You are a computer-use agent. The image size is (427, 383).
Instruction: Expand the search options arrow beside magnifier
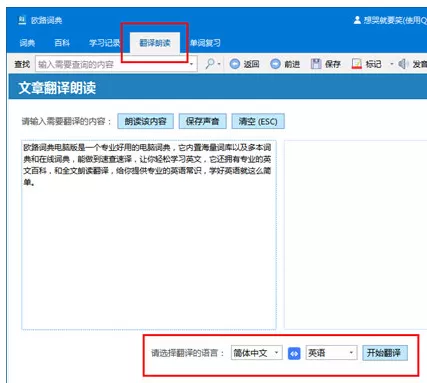219,64
